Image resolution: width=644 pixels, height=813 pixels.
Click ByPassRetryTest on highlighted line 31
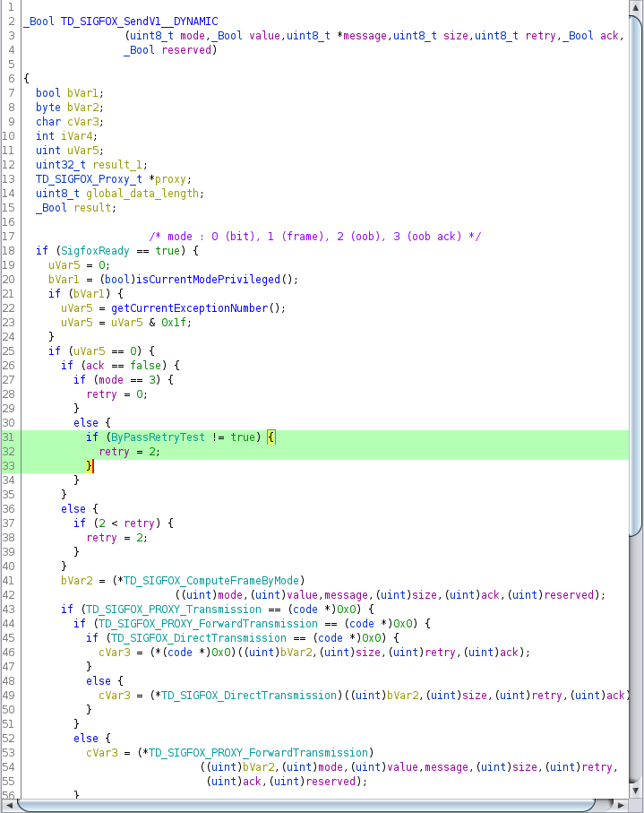click(x=158, y=437)
